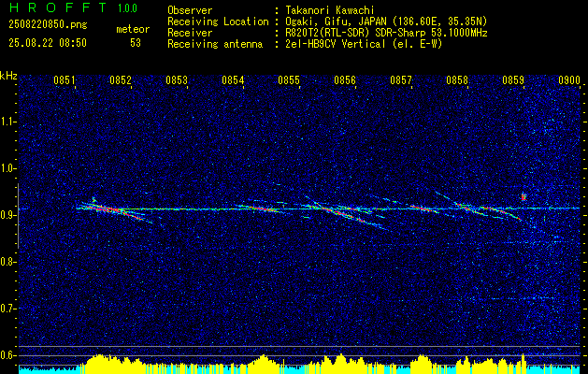Select the version number 1.0.0
Screen dimensions: 588x374
(127, 8)
